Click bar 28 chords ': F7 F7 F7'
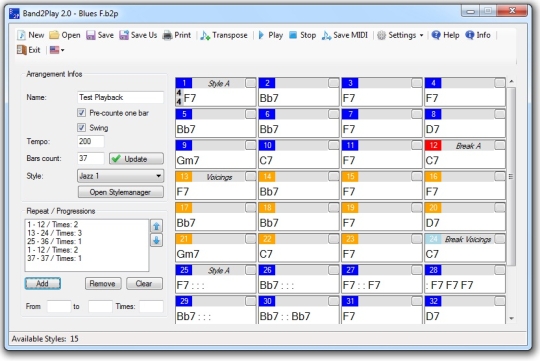 click(x=449, y=285)
